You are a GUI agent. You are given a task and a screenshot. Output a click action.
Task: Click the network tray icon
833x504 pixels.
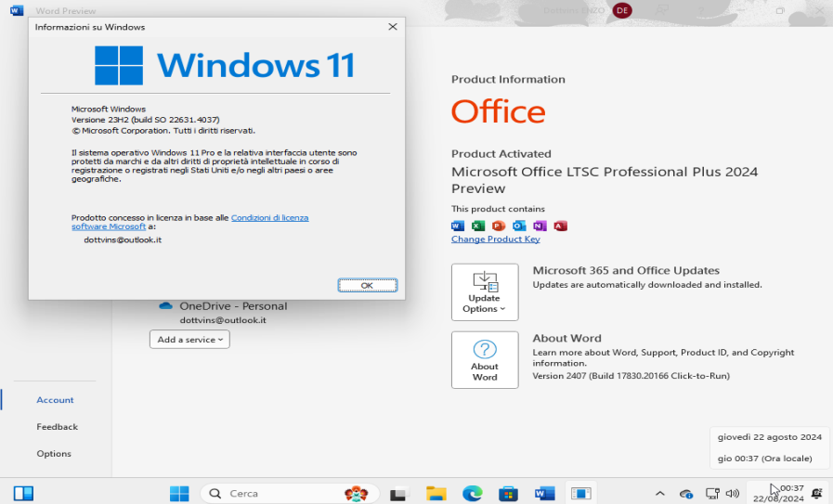pos(712,494)
